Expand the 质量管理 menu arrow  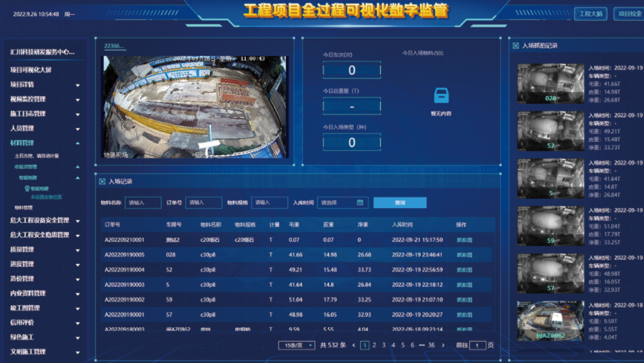tap(78, 251)
